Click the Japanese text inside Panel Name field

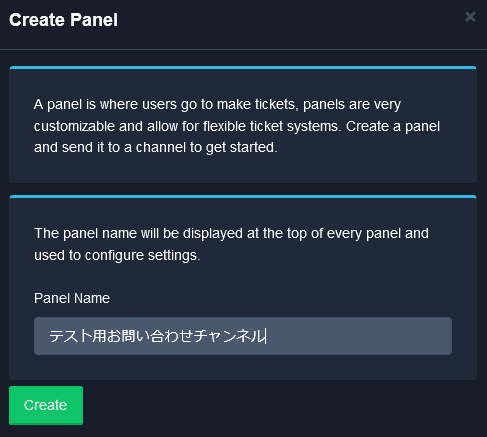[x=157, y=336]
